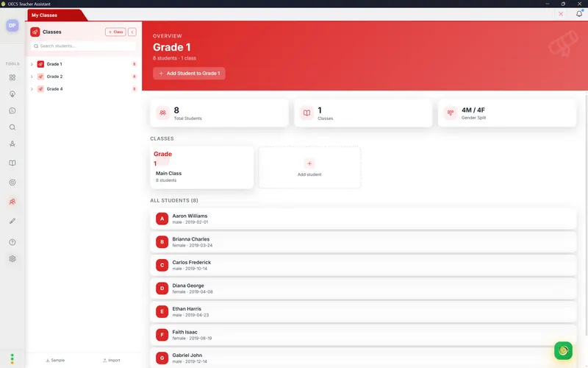This screenshot has width=588, height=368.
Task: Click the Grade 1 overview heading
Action: (172, 47)
